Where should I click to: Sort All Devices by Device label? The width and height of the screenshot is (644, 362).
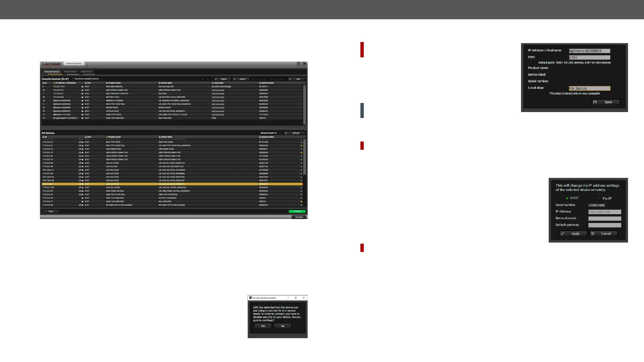[x=160, y=137]
